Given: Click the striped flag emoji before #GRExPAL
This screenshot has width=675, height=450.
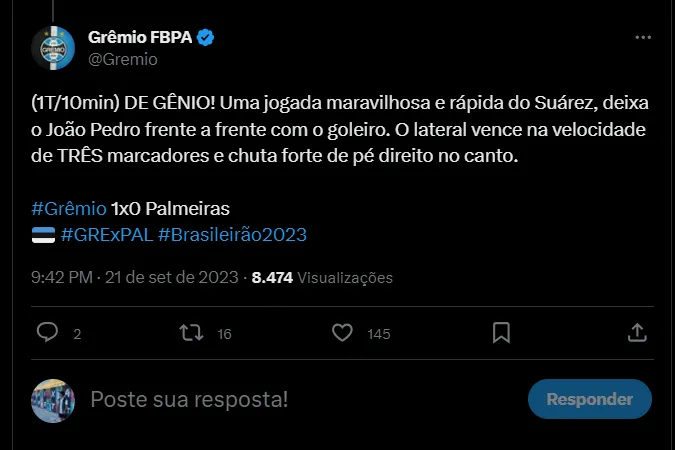Looking at the screenshot, I should tap(43, 234).
